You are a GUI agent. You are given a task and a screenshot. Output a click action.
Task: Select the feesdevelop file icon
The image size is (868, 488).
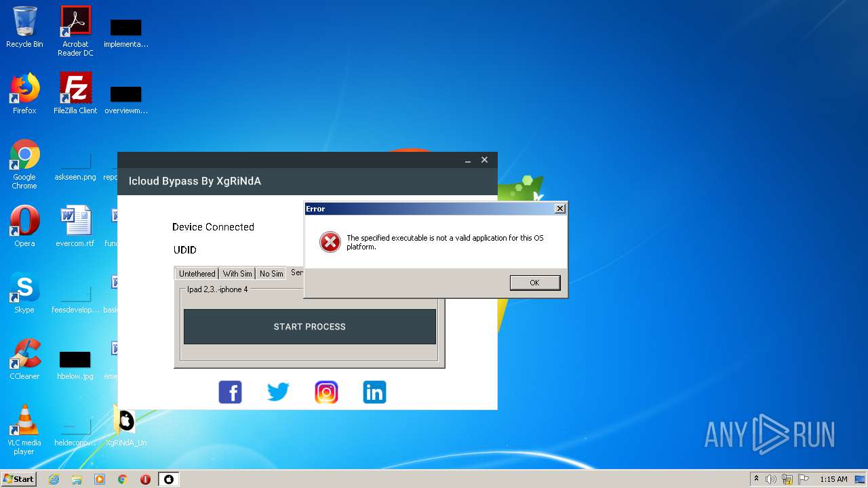(x=75, y=298)
